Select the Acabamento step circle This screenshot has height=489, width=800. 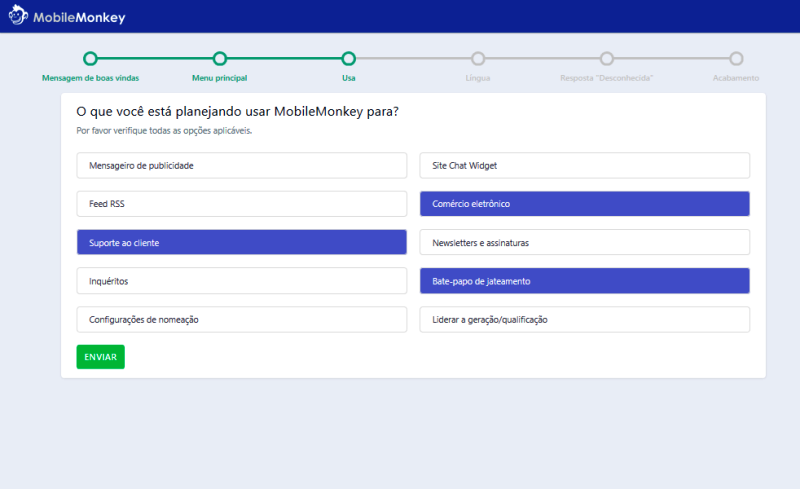736,59
